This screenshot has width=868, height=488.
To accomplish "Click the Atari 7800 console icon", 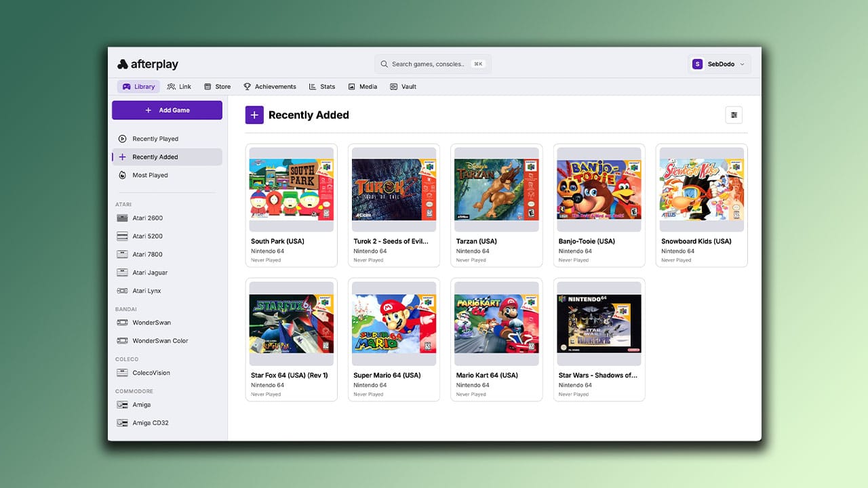I will tap(122, 255).
